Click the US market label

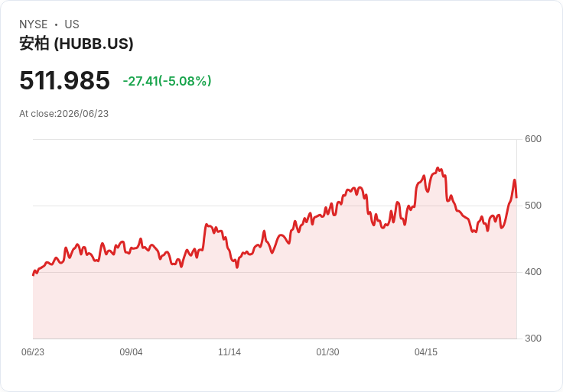[x=72, y=24]
